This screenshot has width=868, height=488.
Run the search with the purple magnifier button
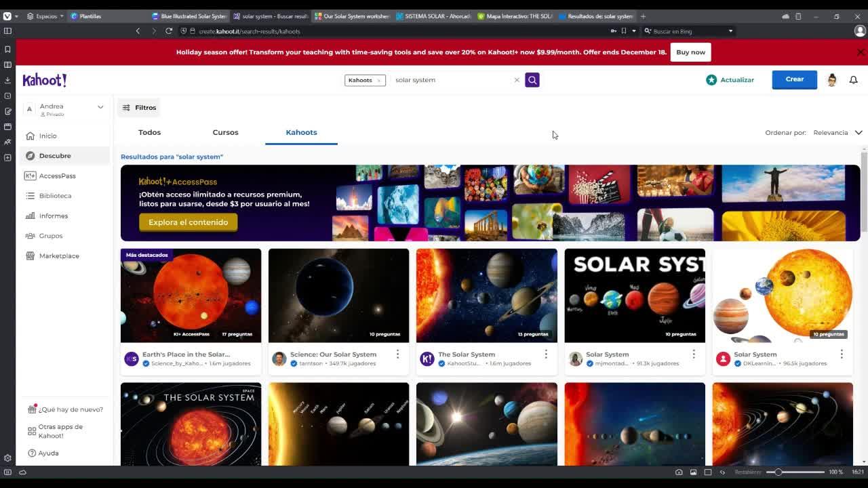[532, 80]
